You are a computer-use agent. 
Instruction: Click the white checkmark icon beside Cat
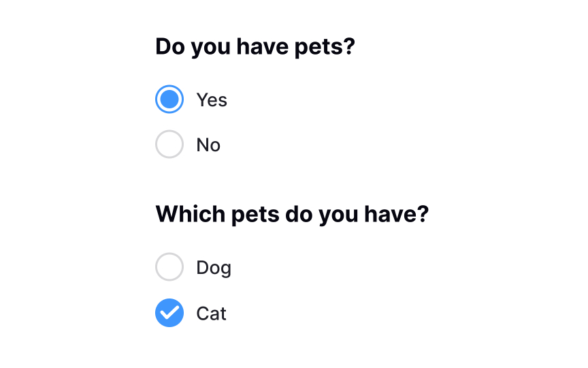169,312
